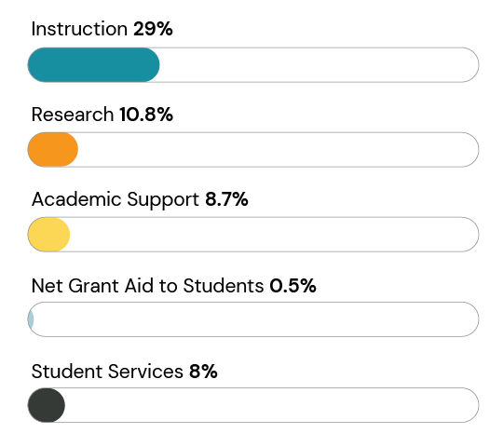Click the 8% Student Services value
The width and height of the screenshot is (504, 447).
203,372
